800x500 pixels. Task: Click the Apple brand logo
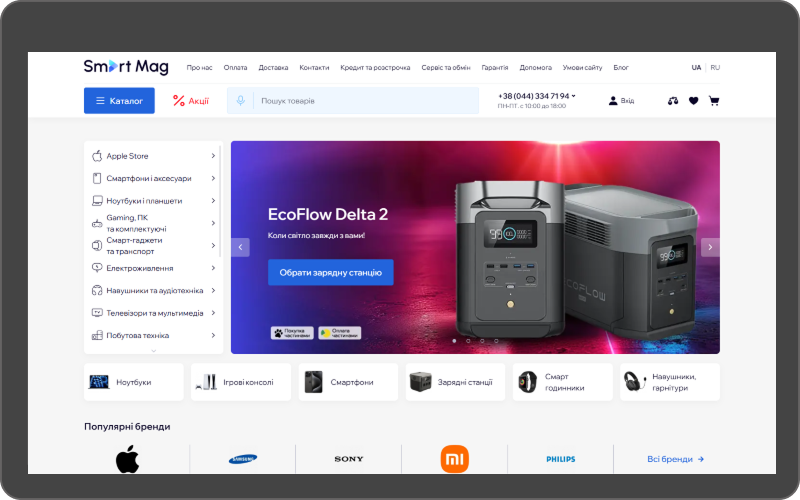[x=128, y=459]
